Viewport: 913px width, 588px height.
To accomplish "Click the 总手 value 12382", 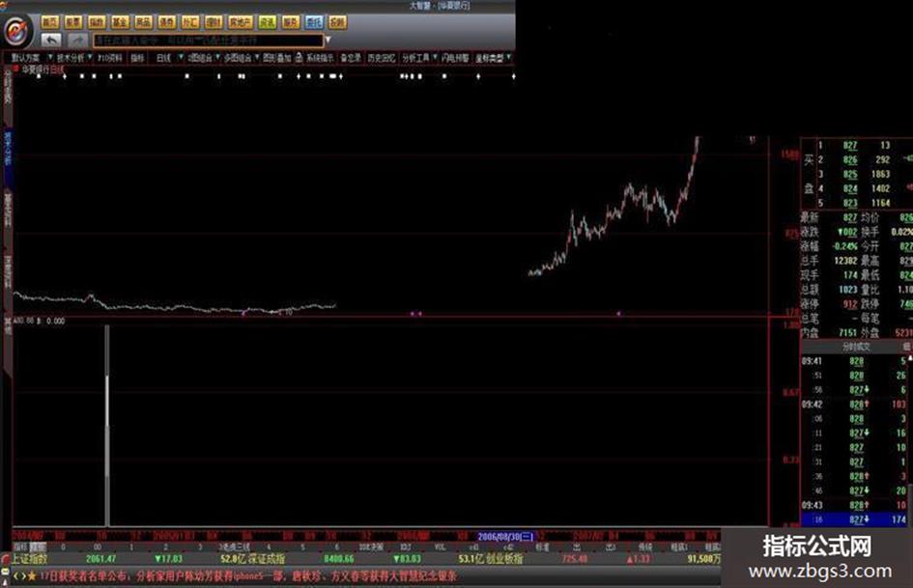I will pos(846,261).
